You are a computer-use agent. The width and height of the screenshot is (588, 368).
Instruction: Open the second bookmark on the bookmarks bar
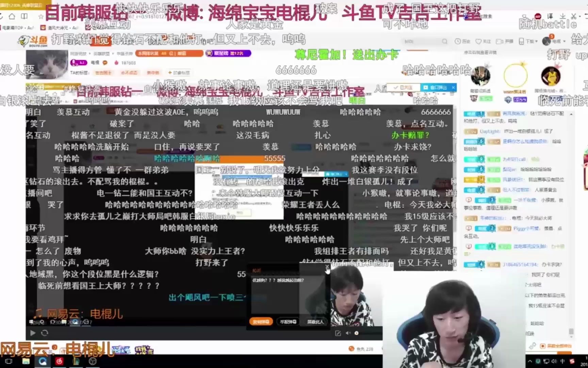(x=60, y=28)
